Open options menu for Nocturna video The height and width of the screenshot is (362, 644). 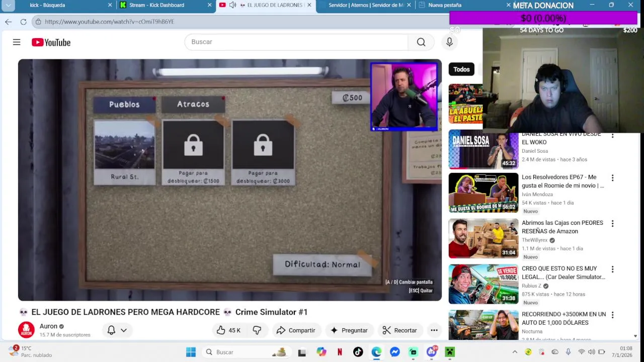[x=612, y=315]
